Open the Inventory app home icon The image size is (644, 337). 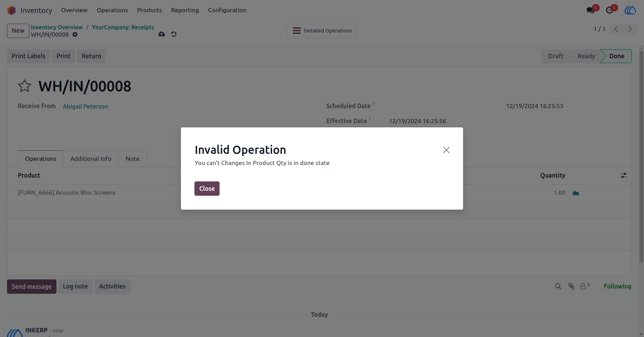(x=11, y=10)
